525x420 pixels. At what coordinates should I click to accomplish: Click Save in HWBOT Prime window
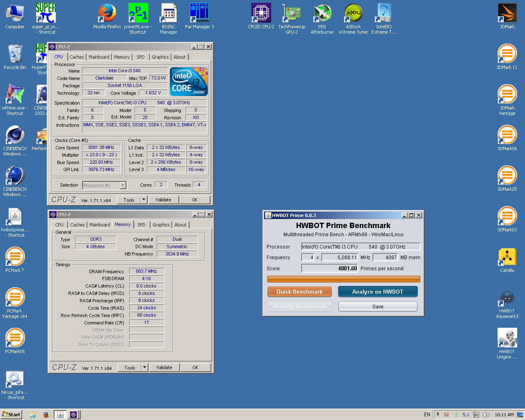pos(378,306)
